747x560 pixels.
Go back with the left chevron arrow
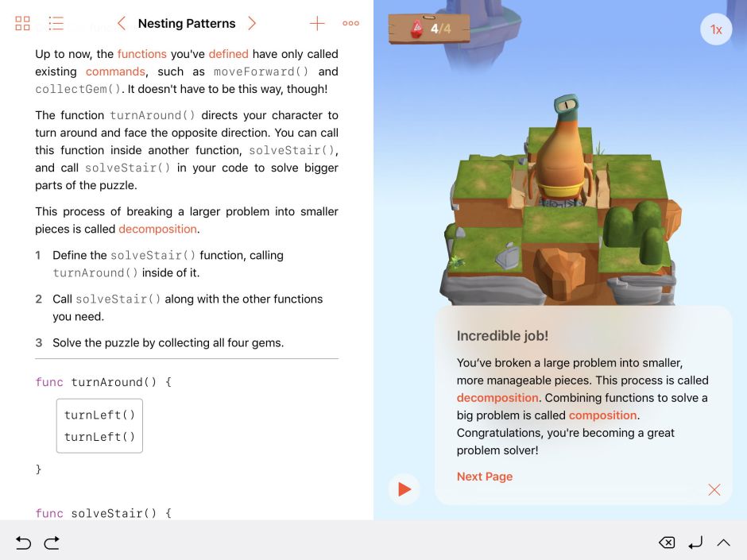(x=122, y=23)
